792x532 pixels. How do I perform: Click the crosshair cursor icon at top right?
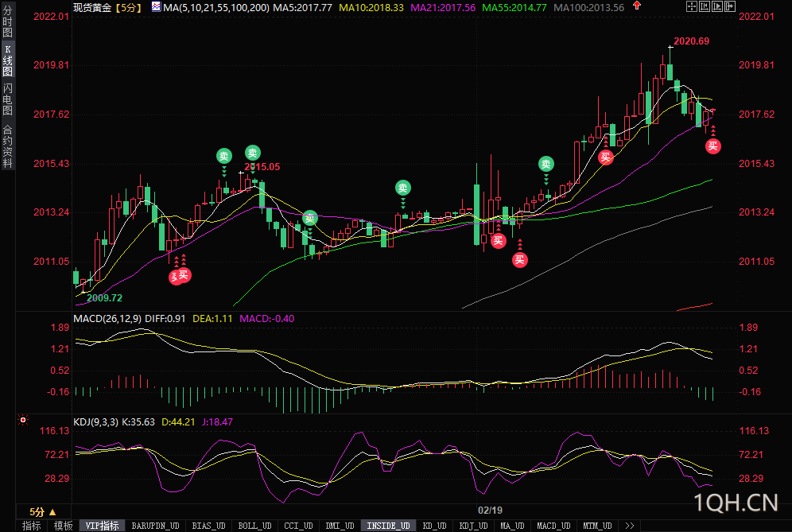(x=692, y=6)
